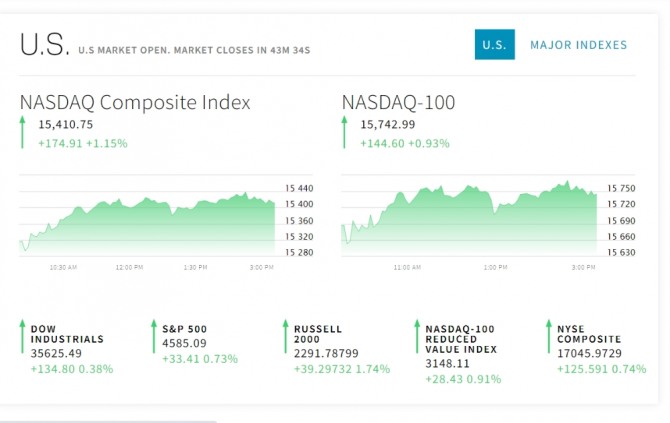Screen dimensions: 670x423
Task: Click the green up arrow beside NASDAQ-100
Action: (345, 133)
